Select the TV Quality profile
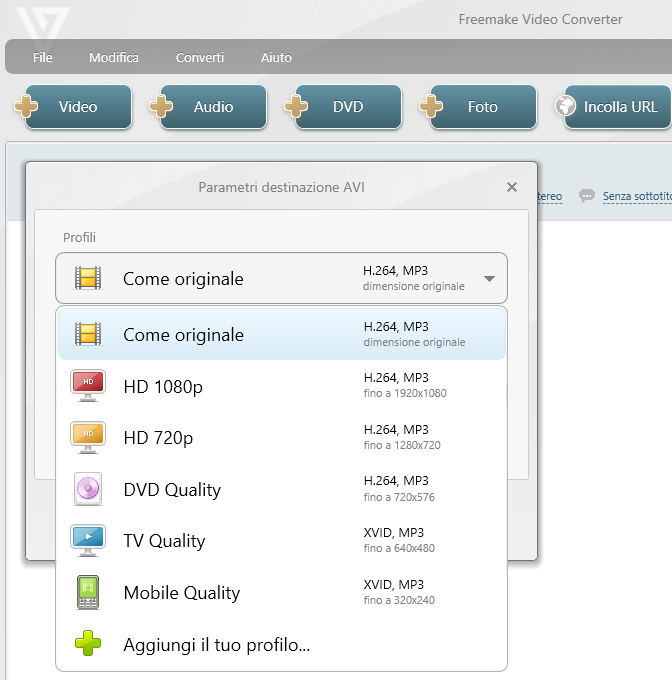Image resolution: width=672 pixels, height=680 pixels. 282,540
